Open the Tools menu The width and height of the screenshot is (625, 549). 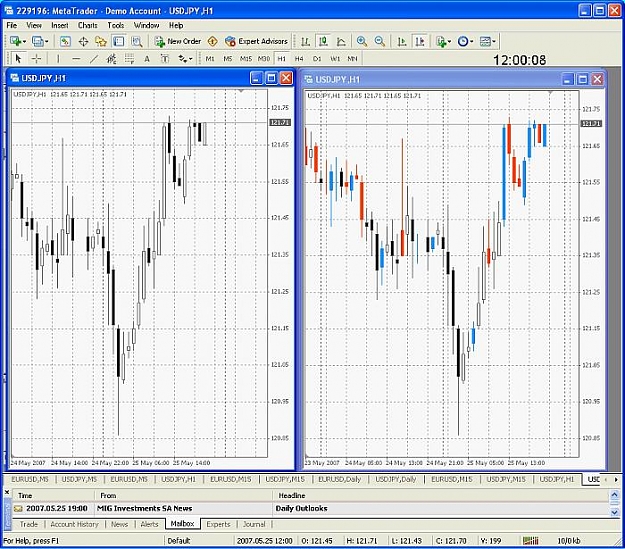(x=116, y=26)
